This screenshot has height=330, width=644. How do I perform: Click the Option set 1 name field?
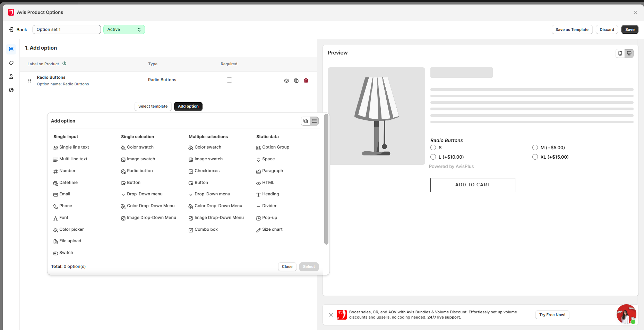click(x=67, y=29)
